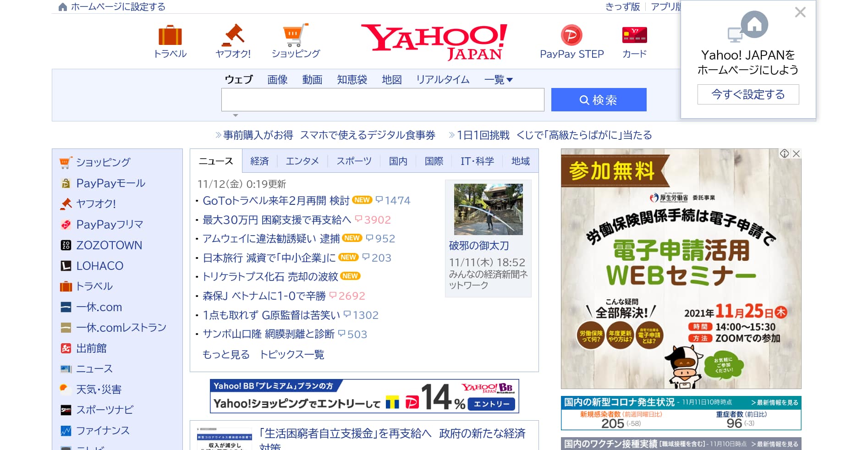Switch to the 国際 news tab
This screenshot has height=450, width=868.
434,161
